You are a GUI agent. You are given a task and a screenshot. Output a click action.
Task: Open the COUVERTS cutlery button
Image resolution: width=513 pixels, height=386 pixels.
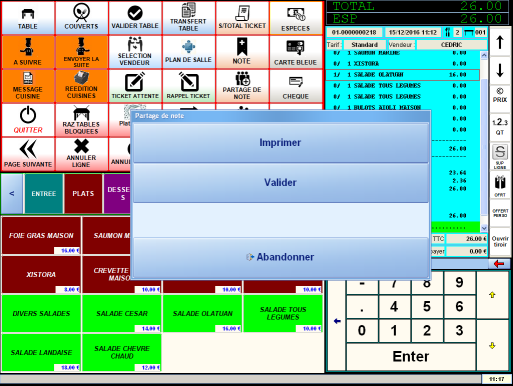pyautogui.click(x=81, y=18)
